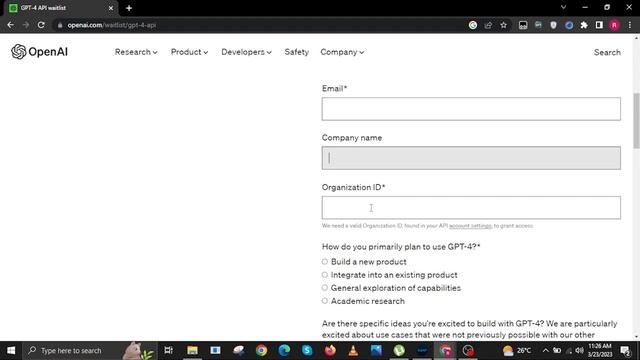Open a new browser tab with plus

pyautogui.click(x=129, y=8)
